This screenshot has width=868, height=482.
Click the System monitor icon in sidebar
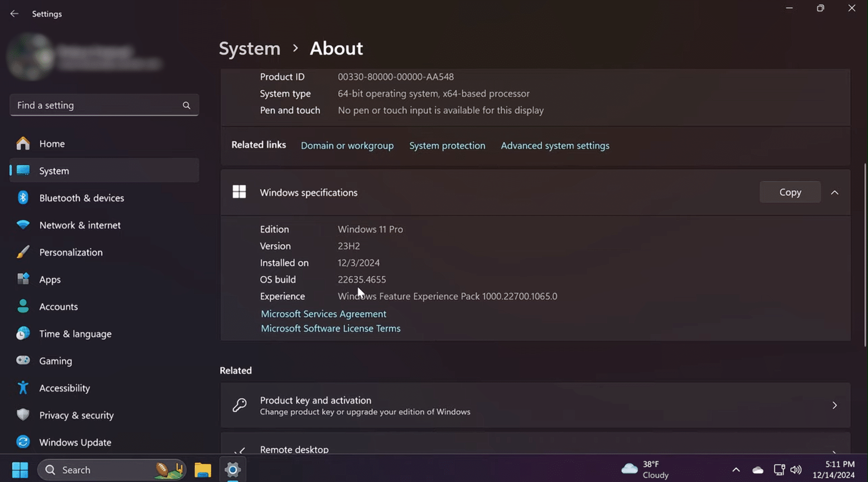click(23, 171)
